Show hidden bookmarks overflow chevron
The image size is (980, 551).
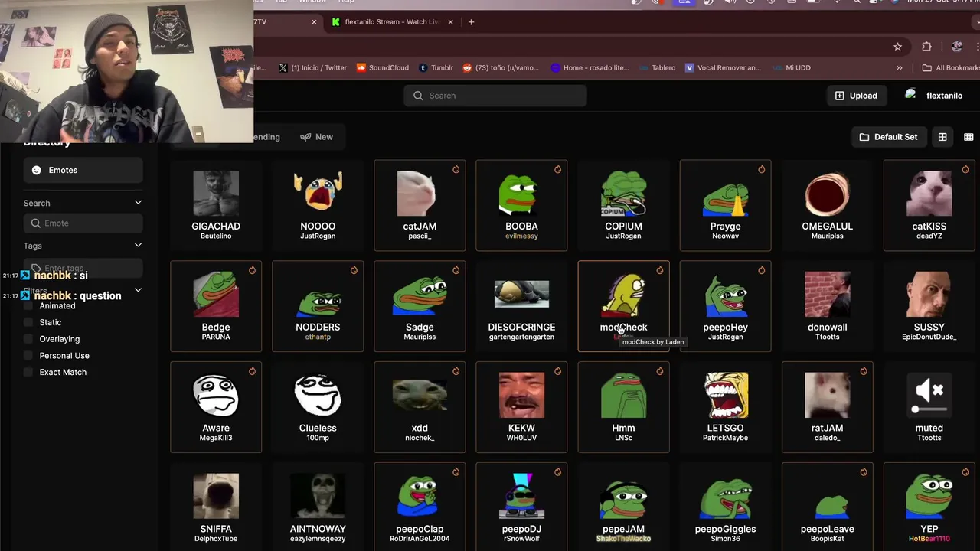[899, 67]
